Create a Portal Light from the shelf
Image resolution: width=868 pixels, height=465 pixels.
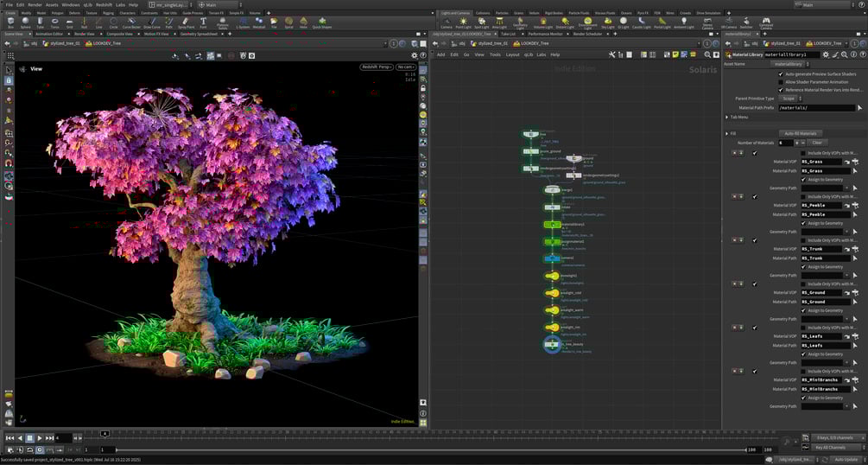[662, 22]
